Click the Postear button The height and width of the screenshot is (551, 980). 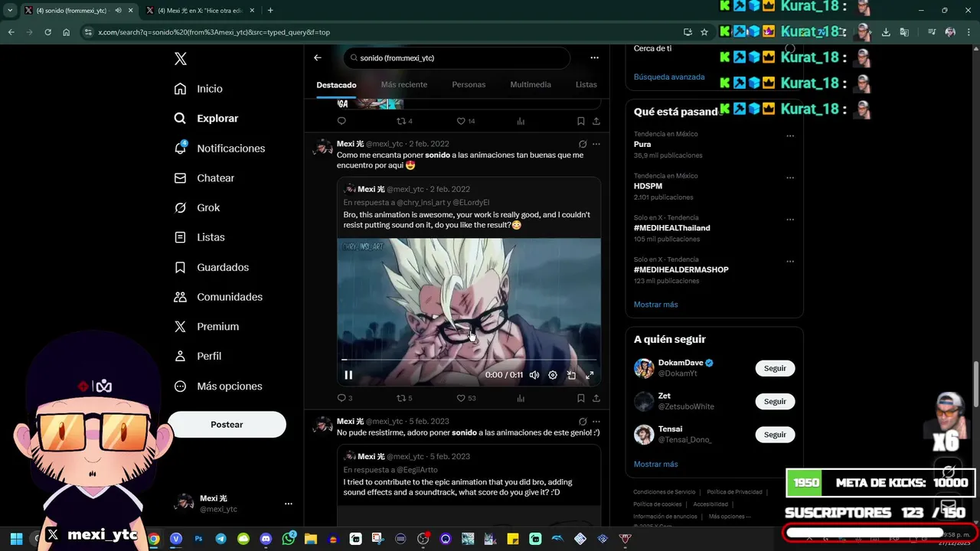227,425
